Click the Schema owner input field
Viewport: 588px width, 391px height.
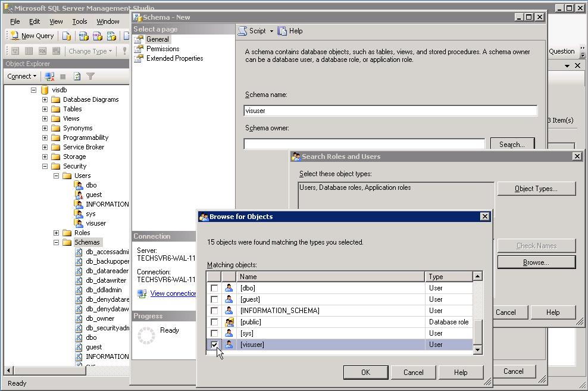(364, 144)
